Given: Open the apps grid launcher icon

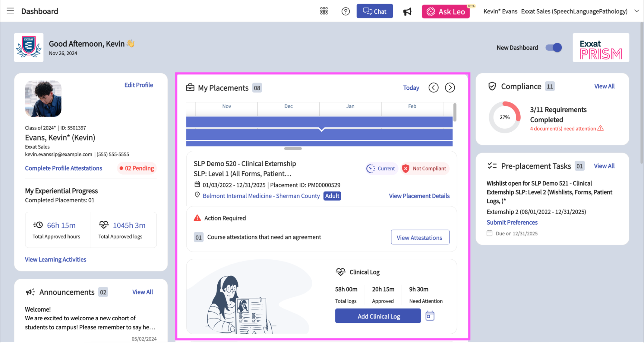Looking at the screenshot, I should coord(324,11).
